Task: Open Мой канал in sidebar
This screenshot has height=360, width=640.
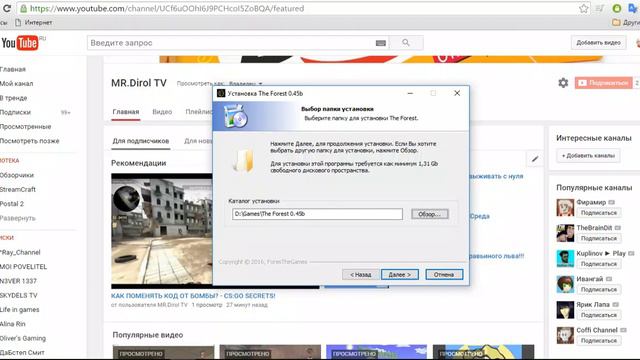Action: pyautogui.click(x=16, y=84)
